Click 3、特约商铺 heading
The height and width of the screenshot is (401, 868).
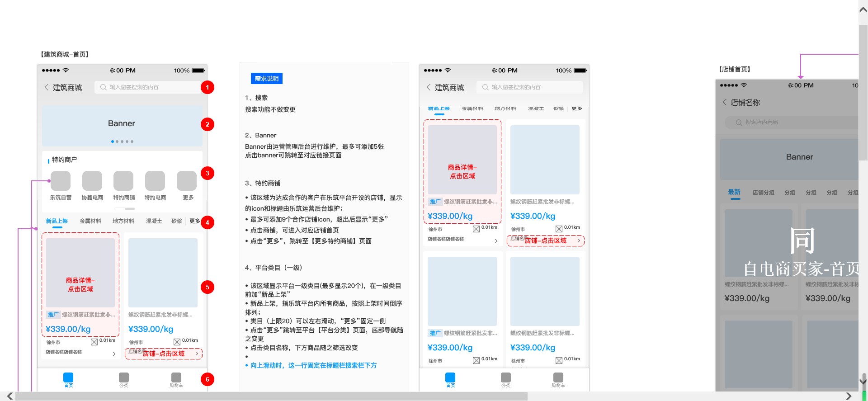coord(263,183)
